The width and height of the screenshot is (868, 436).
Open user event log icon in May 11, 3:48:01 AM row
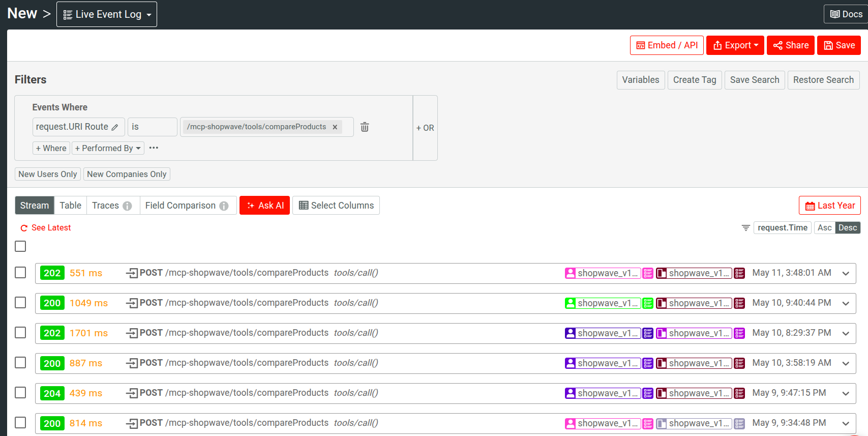648,273
